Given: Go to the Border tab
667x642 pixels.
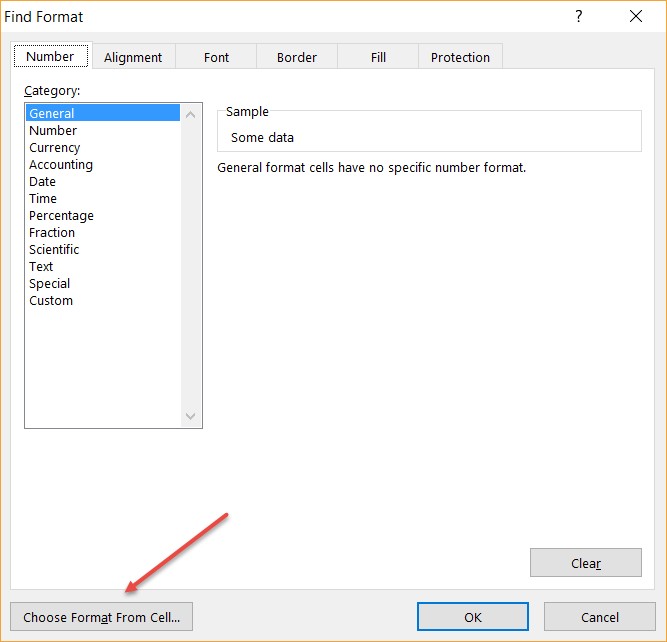Looking at the screenshot, I should (x=297, y=57).
